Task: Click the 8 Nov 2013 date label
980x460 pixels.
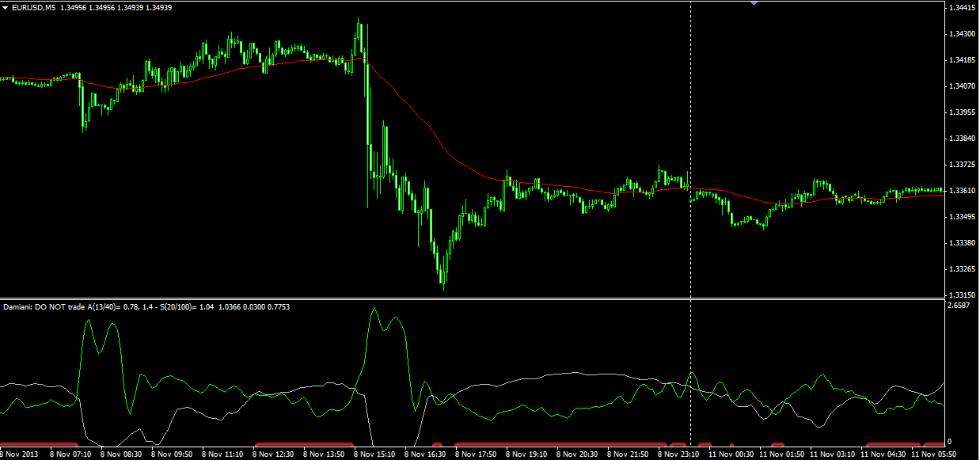Action: point(21,454)
